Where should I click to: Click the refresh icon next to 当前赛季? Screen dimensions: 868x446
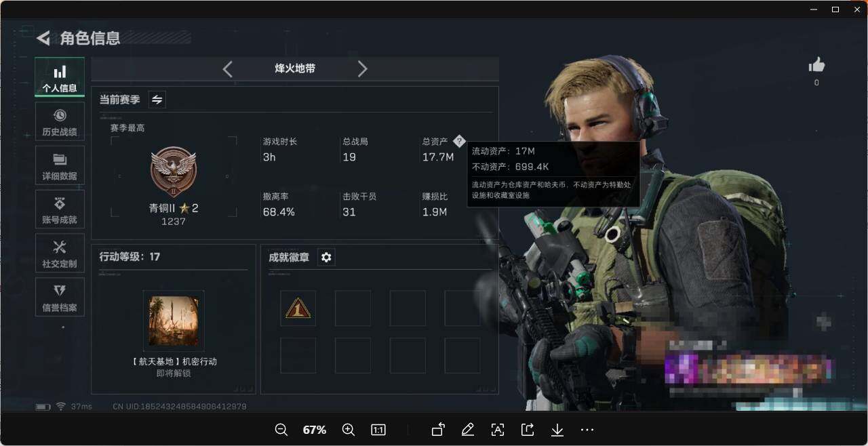click(x=157, y=99)
